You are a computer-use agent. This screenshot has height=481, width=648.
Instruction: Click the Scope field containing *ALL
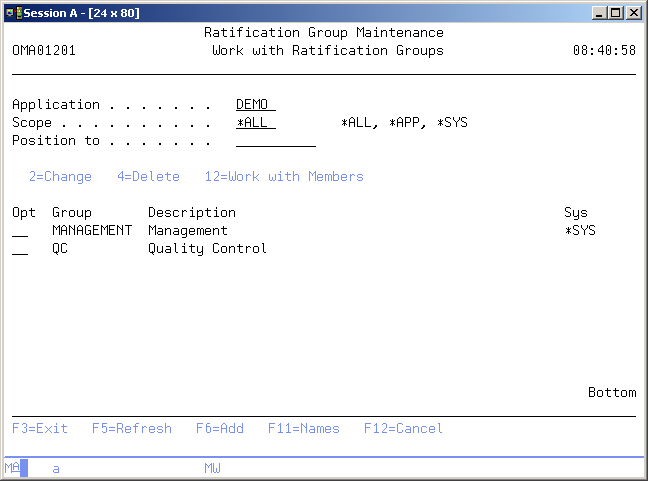255,123
